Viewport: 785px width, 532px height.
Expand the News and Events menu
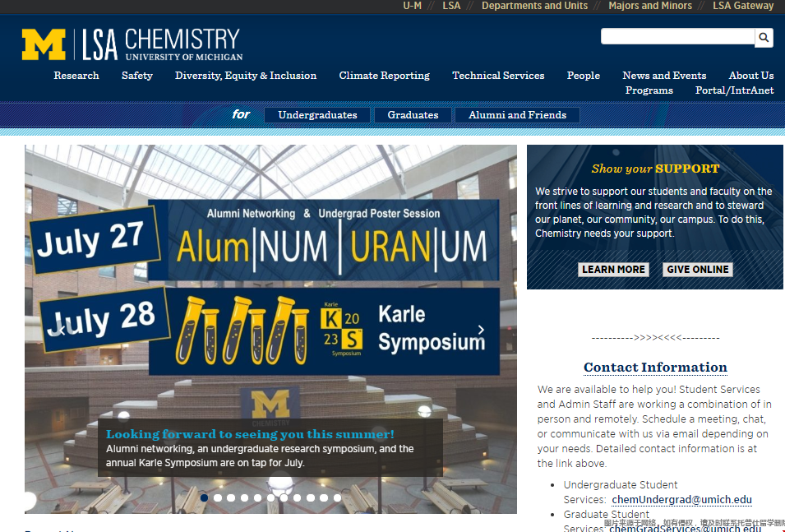664,76
